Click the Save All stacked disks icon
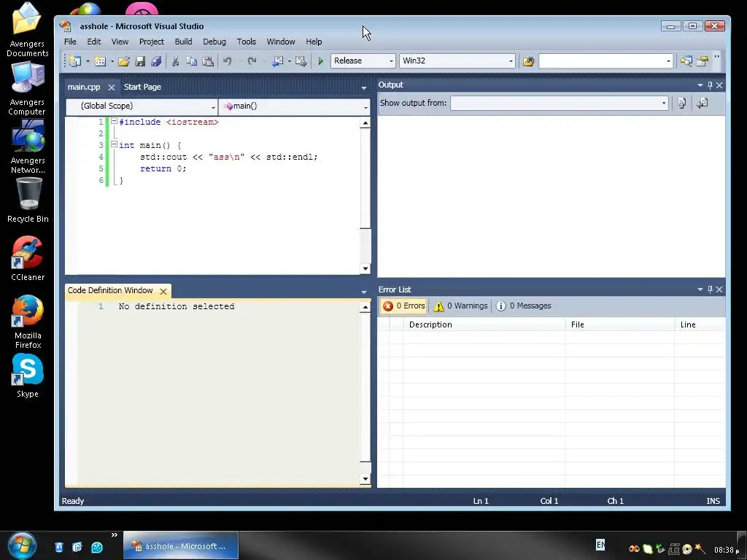The image size is (747, 560). click(156, 61)
